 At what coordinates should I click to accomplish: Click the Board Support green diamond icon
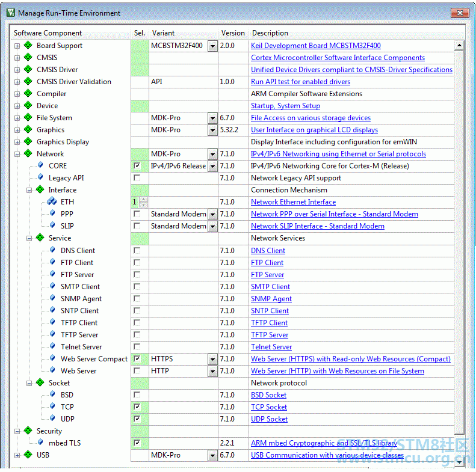click(x=28, y=45)
